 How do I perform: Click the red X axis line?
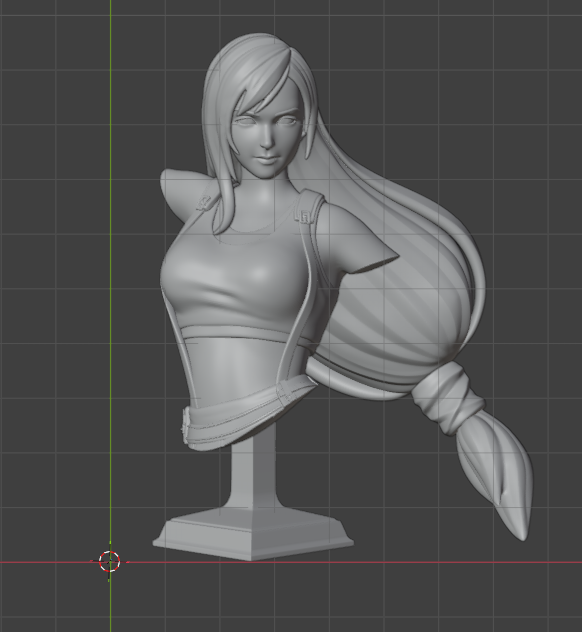[363, 562]
